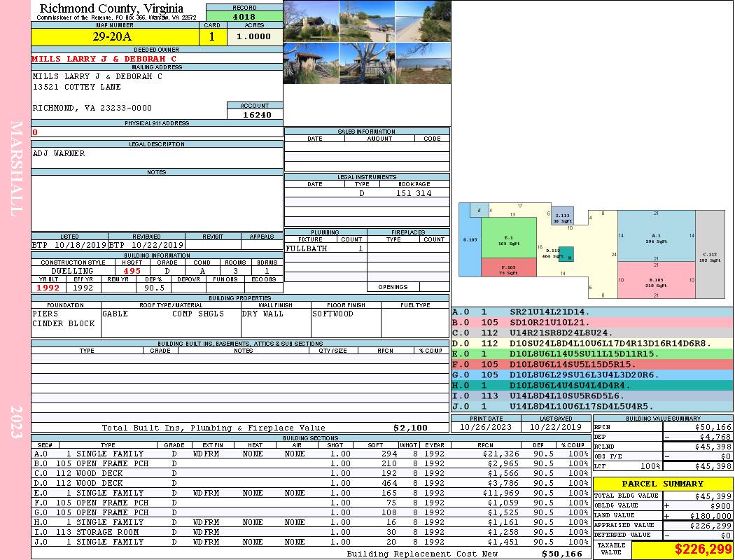Click wall finish DRY WALL
Screen dimensions: 735x560
262,314
